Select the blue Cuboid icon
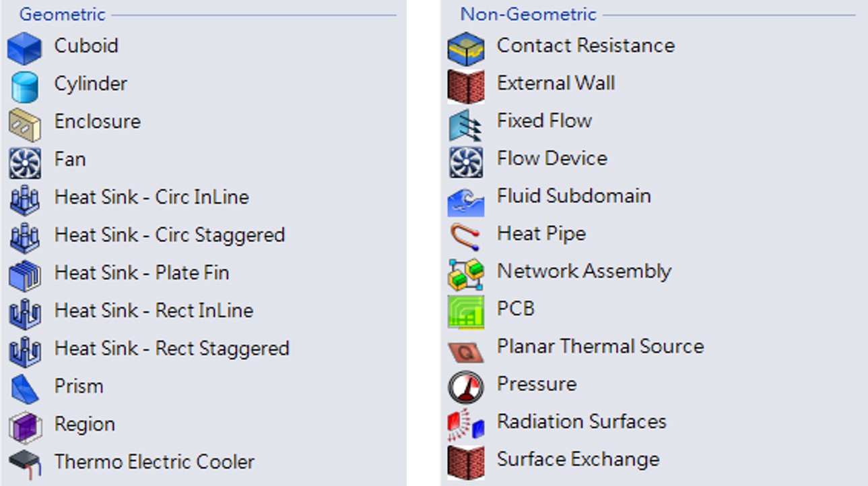868x486 pixels. (25, 49)
